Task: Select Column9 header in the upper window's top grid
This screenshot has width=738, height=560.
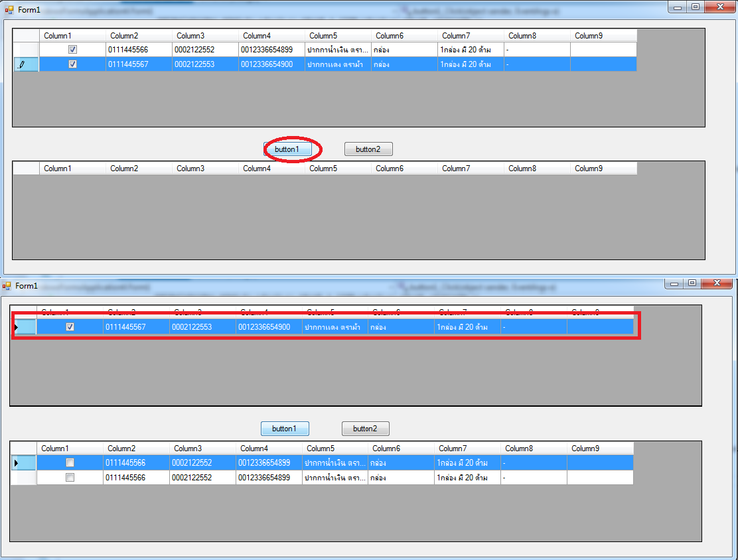Action: coord(603,36)
